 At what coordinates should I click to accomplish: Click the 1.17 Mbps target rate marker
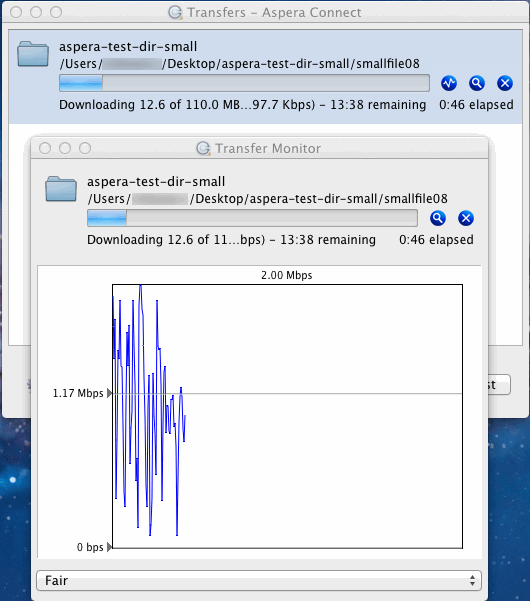click(109, 393)
